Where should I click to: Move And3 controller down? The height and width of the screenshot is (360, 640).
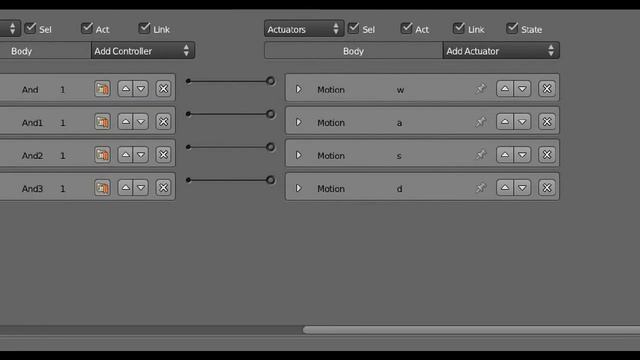point(141,188)
